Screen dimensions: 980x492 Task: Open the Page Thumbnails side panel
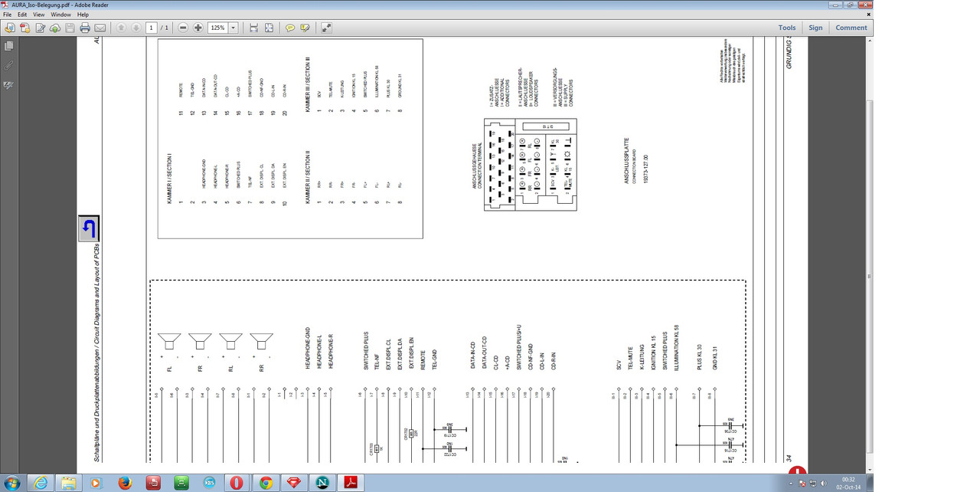coord(8,47)
